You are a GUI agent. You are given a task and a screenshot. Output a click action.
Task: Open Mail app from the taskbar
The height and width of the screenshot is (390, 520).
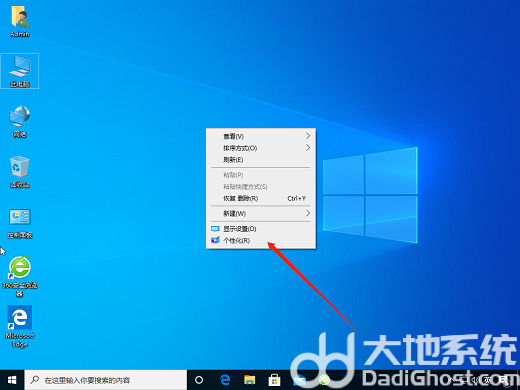pyautogui.click(x=299, y=380)
